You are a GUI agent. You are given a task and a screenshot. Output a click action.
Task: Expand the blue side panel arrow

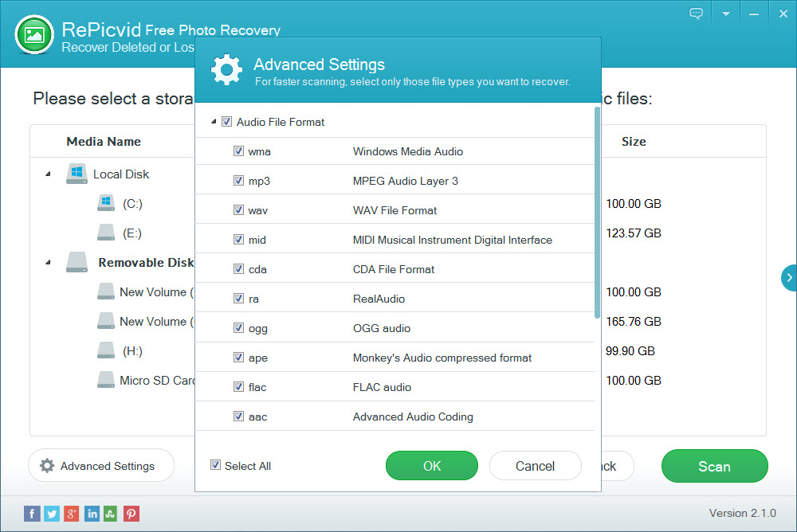(x=789, y=278)
